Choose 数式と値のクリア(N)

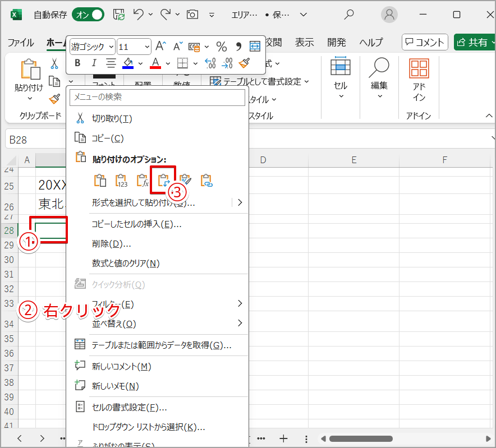(157, 264)
